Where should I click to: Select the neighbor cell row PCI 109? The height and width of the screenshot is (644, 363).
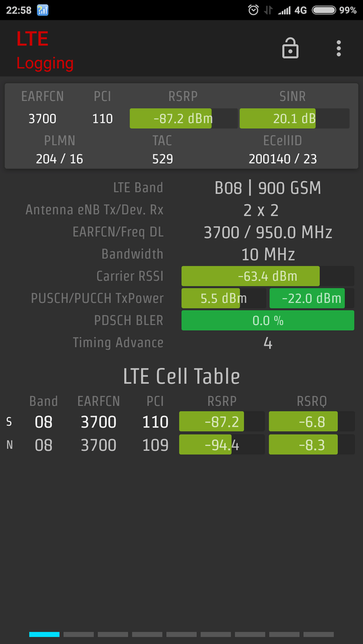click(155, 445)
